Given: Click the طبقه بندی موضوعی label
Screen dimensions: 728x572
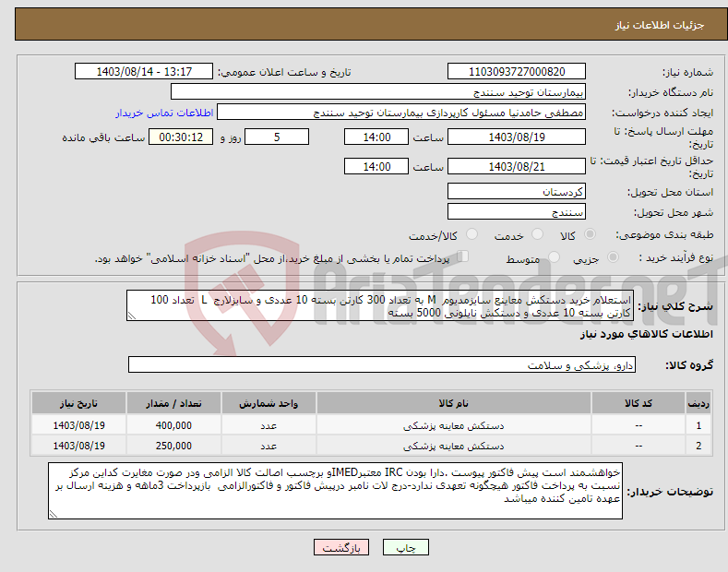Looking at the screenshot, I should point(664,234).
